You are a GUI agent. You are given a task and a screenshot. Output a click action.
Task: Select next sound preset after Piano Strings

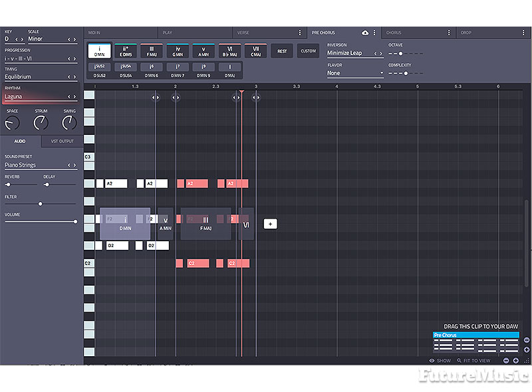74,165
